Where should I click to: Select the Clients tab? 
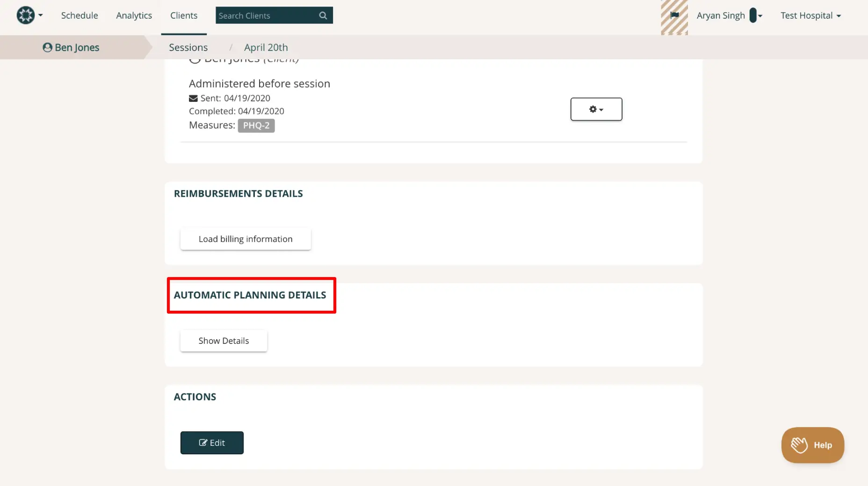point(183,15)
